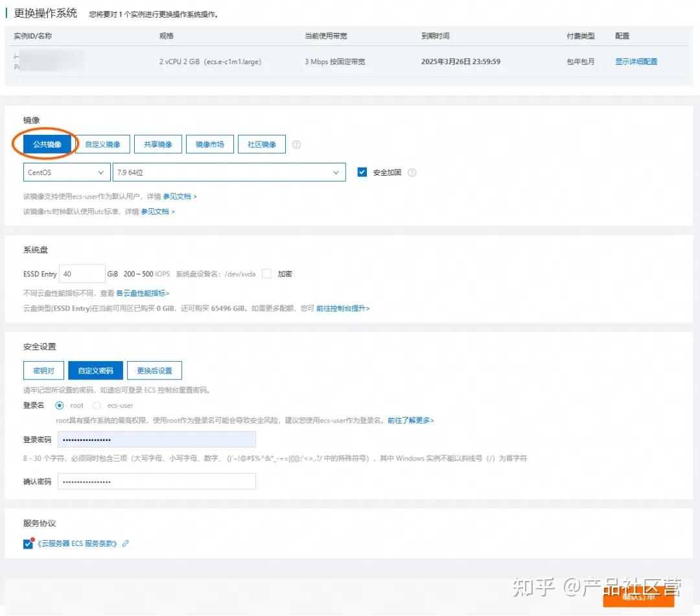This screenshot has height=616, width=700.
Task: Click the help icon next to 安全加固
Action: (x=411, y=172)
